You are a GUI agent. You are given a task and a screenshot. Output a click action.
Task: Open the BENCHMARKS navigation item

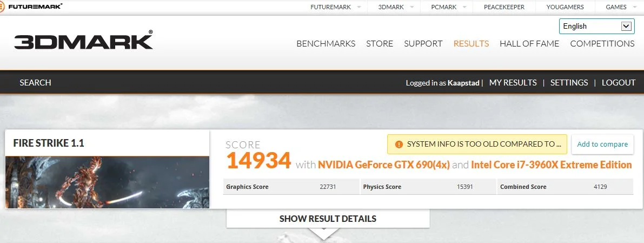click(326, 44)
